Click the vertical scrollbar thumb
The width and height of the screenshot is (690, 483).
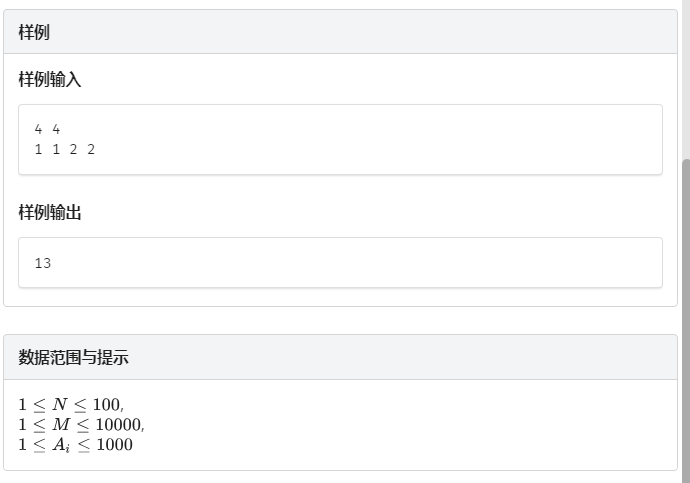[685, 320]
